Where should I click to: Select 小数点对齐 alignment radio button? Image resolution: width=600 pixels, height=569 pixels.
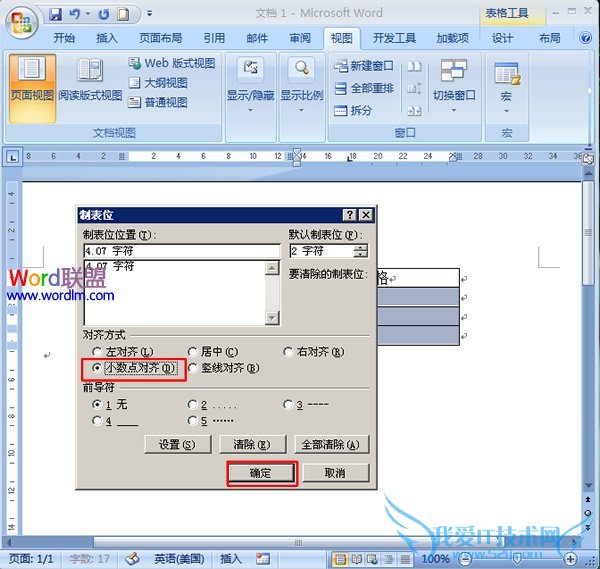point(97,368)
